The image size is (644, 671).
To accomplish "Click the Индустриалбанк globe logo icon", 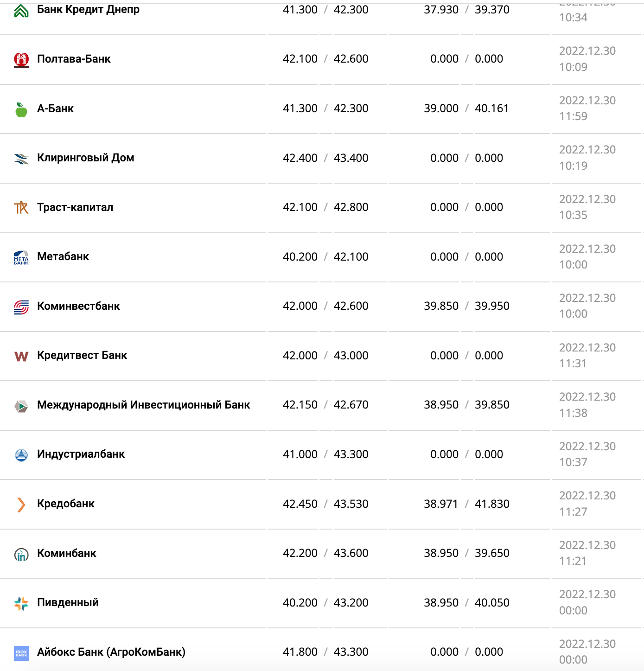I will (21, 455).
